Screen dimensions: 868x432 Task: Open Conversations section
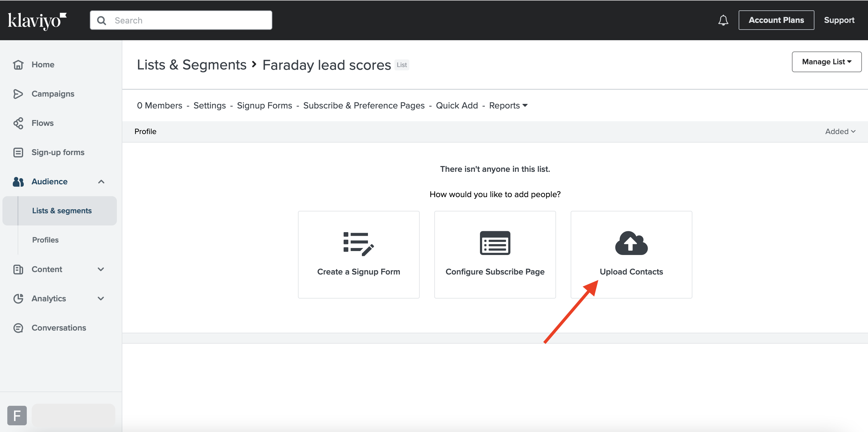coord(59,328)
